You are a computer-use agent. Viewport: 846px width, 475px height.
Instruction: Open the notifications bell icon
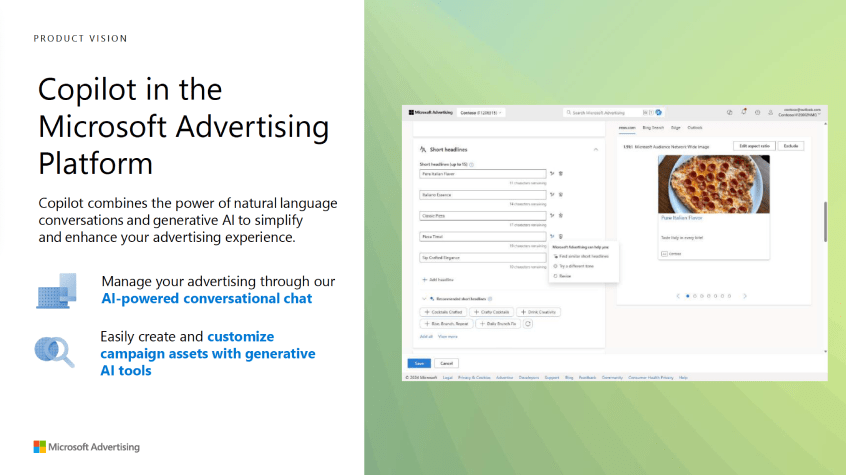[743, 112]
